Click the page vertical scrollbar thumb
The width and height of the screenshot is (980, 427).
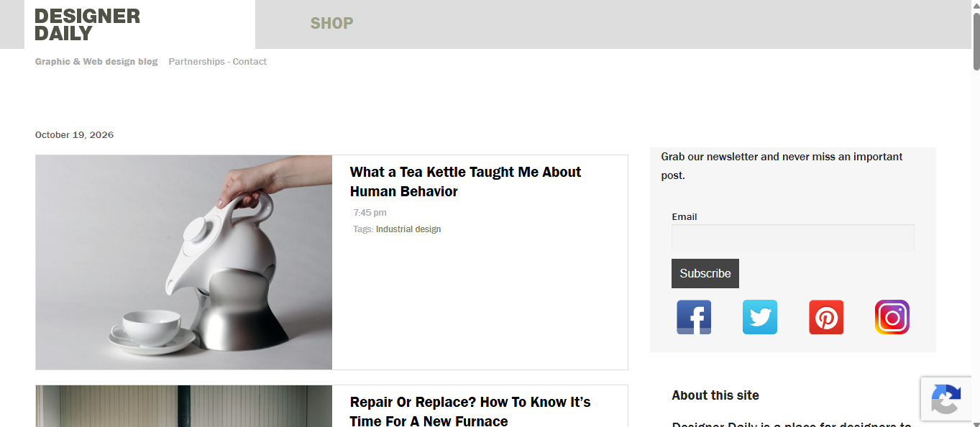pos(976,40)
